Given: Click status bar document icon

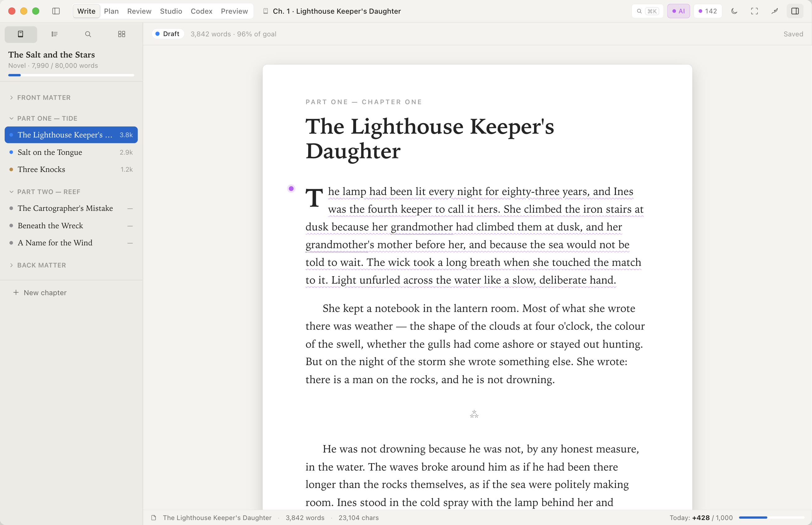Looking at the screenshot, I should tap(154, 518).
